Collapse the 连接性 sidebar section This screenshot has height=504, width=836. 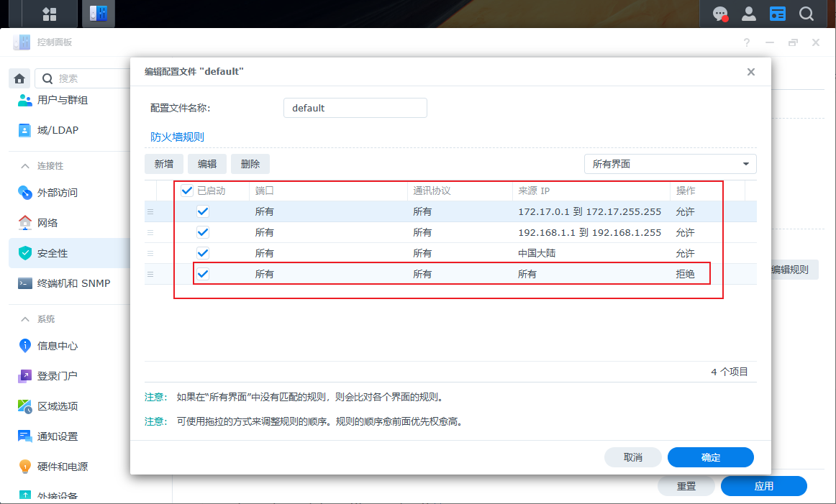point(25,166)
